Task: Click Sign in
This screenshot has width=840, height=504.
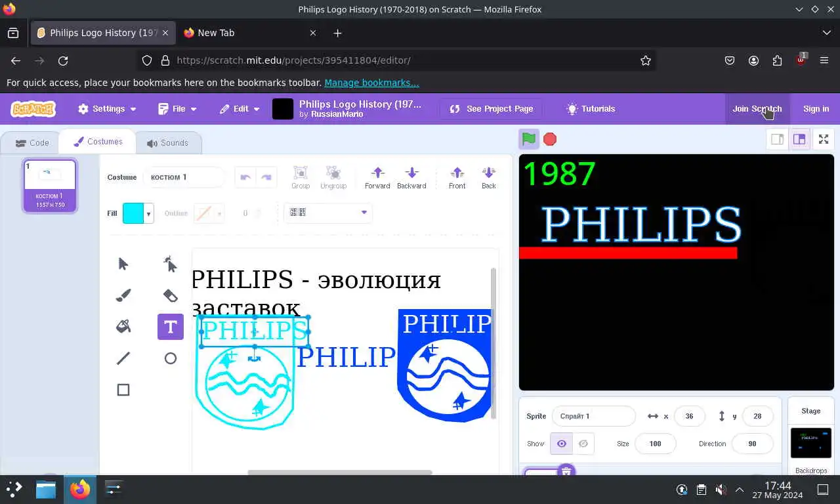Action: tap(816, 109)
